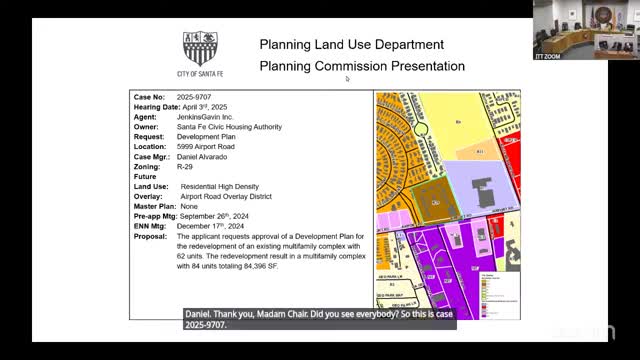
Task: Click the 'ITT ZOOM' name label on webcam
Action: click(548, 56)
